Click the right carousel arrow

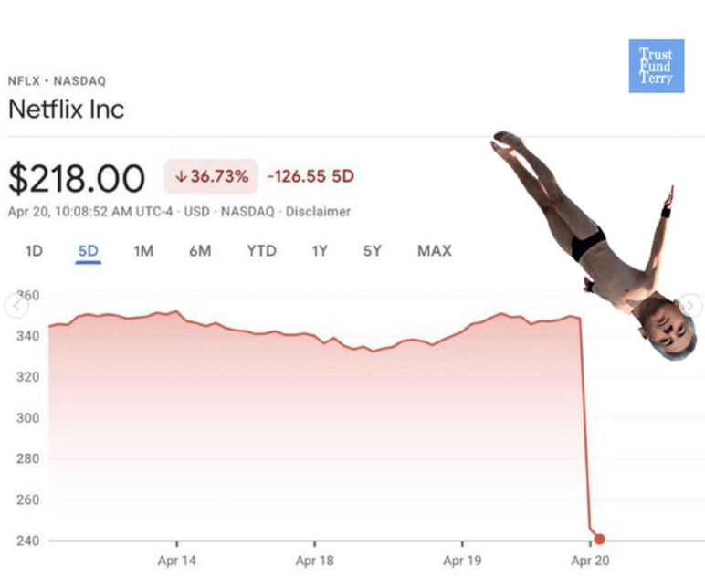click(x=690, y=305)
